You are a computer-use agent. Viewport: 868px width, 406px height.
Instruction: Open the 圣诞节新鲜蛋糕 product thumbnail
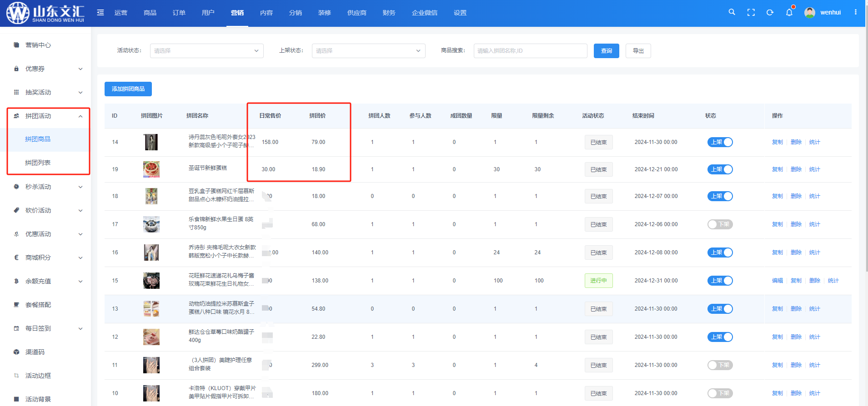[151, 169]
